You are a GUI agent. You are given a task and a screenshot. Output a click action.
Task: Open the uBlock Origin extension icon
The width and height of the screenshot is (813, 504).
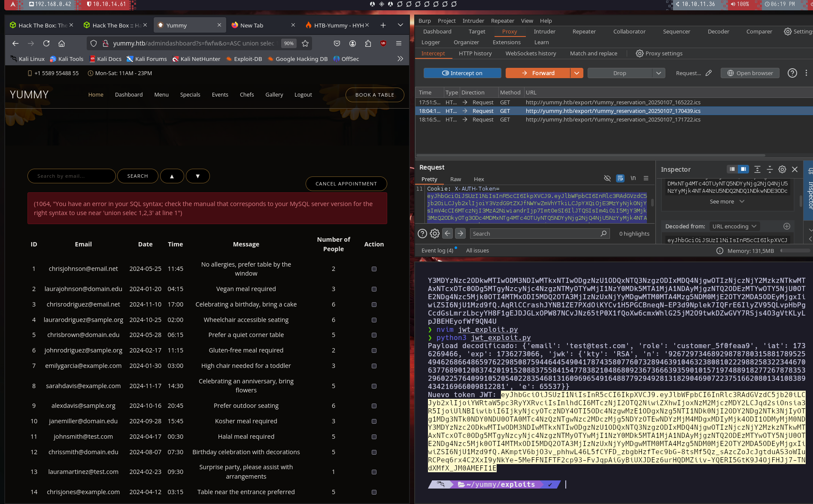[x=383, y=43]
